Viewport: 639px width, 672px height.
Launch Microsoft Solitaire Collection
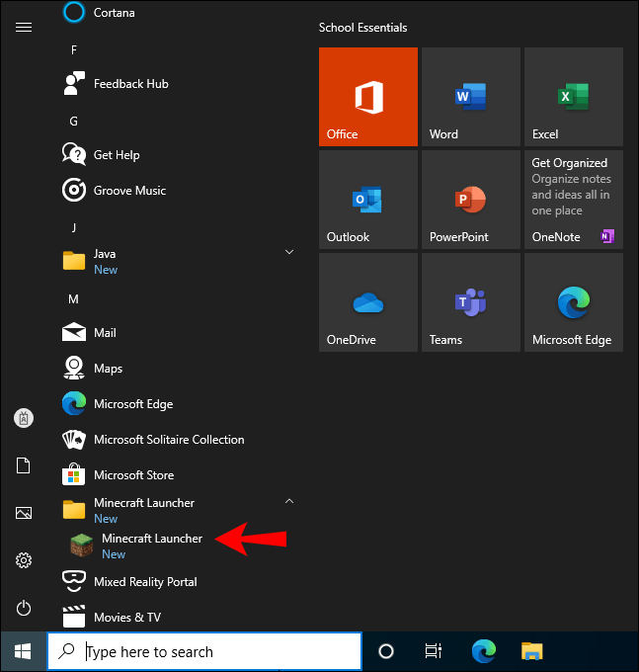(178, 440)
